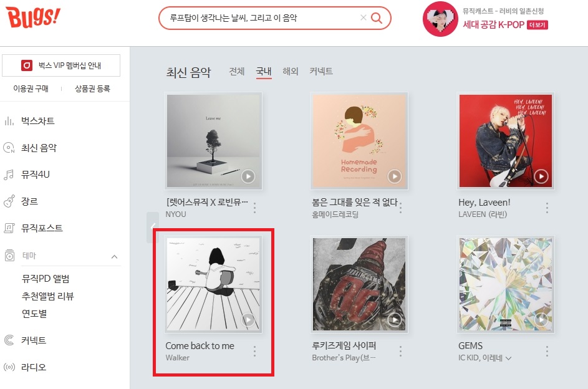Open the 루키즈게임 사이퍼 album cover

[x=359, y=284]
